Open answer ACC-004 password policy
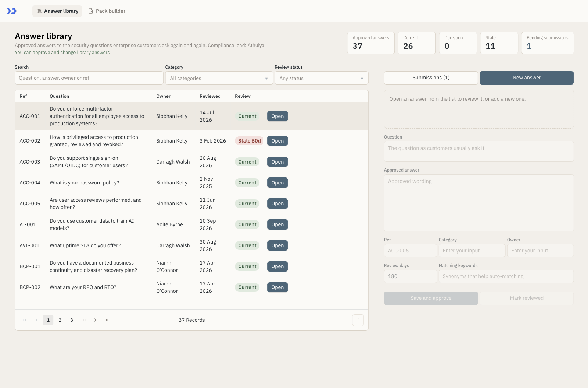 (277, 183)
